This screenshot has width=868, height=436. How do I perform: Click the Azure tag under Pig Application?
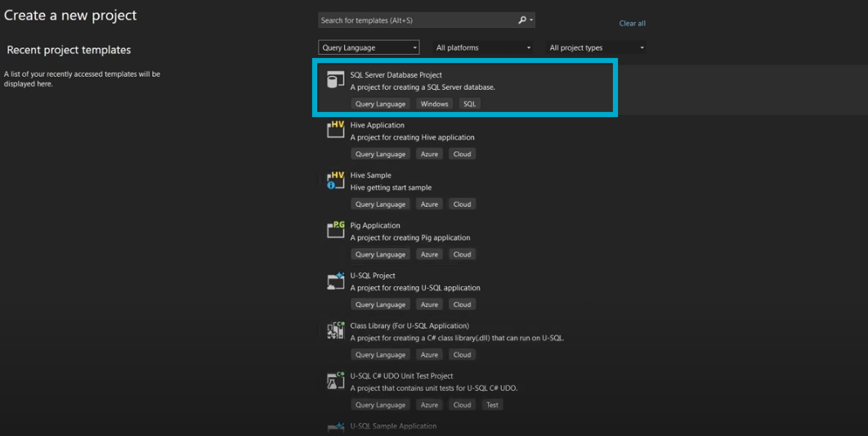429,254
